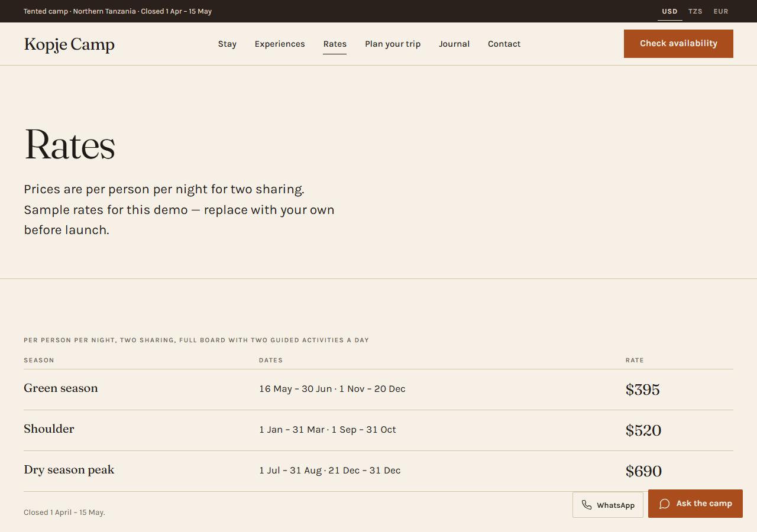Click the $690 rate value
This screenshot has width=757, height=532.
[x=643, y=471]
